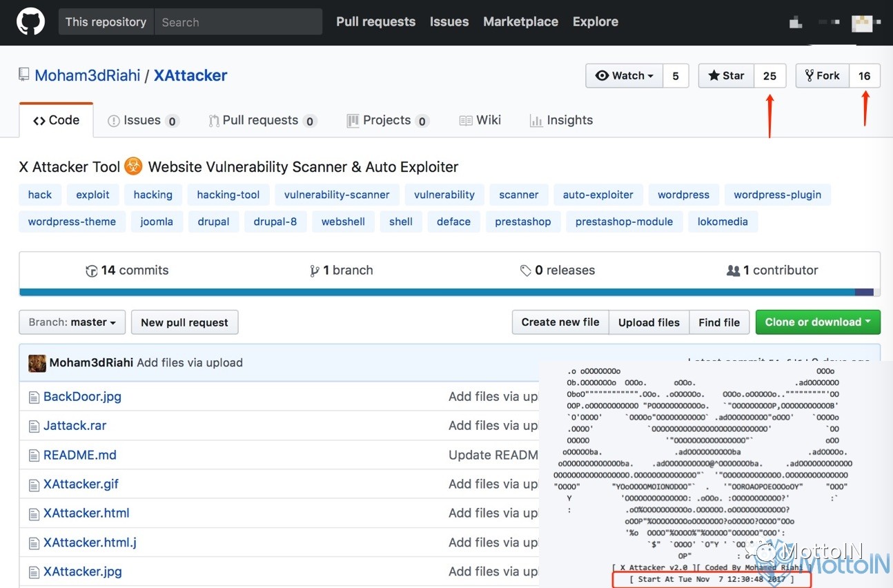The height and width of the screenshot is (588, 893).
Task: Click the people icon beside 1 contributor
Action: [x=734, y=271]
